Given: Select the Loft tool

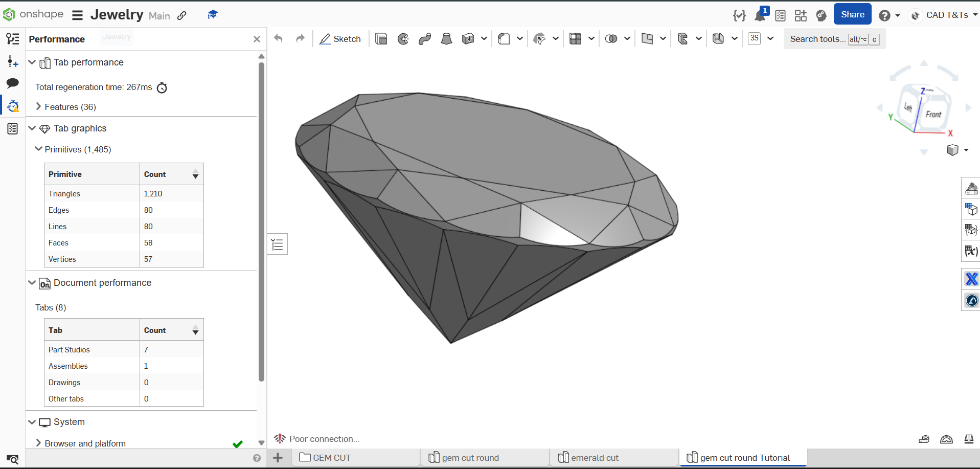Looking at the screenshot, I should click(446, 39).
